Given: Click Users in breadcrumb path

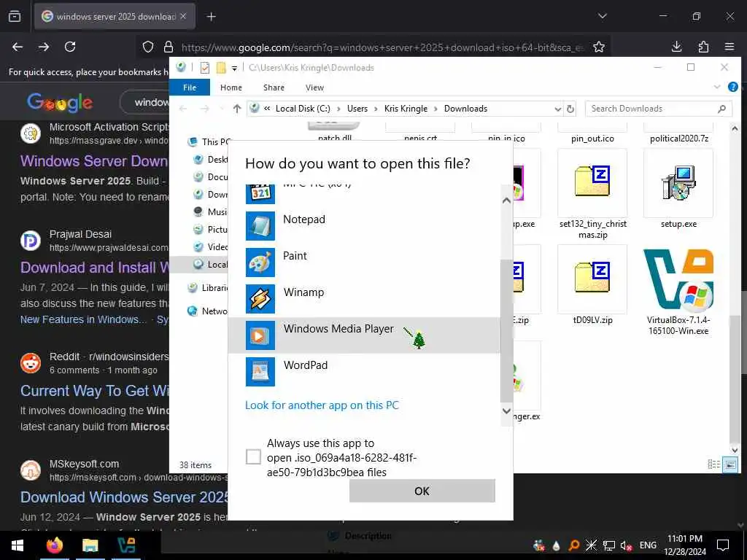Looking at the screenshot, I should pyautogui.click(x=357, y=109).
